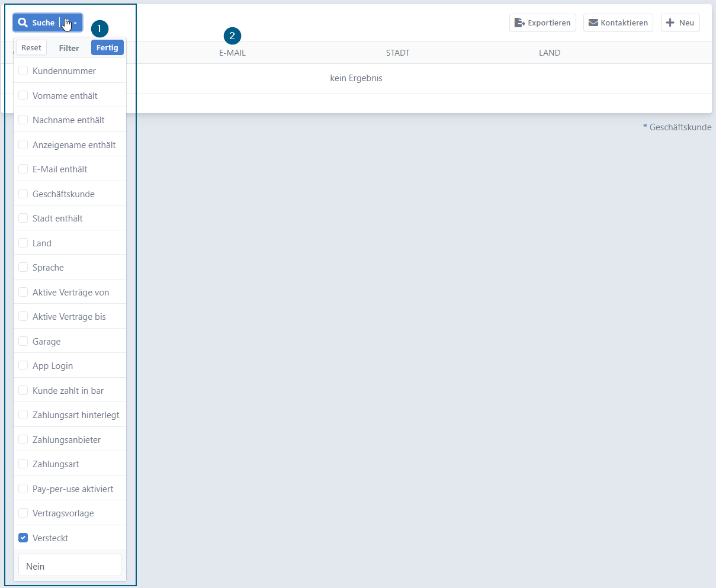The image size is (716, 588).
Task: Open the Kontaktieren button
Action: [x=618, y=23]
